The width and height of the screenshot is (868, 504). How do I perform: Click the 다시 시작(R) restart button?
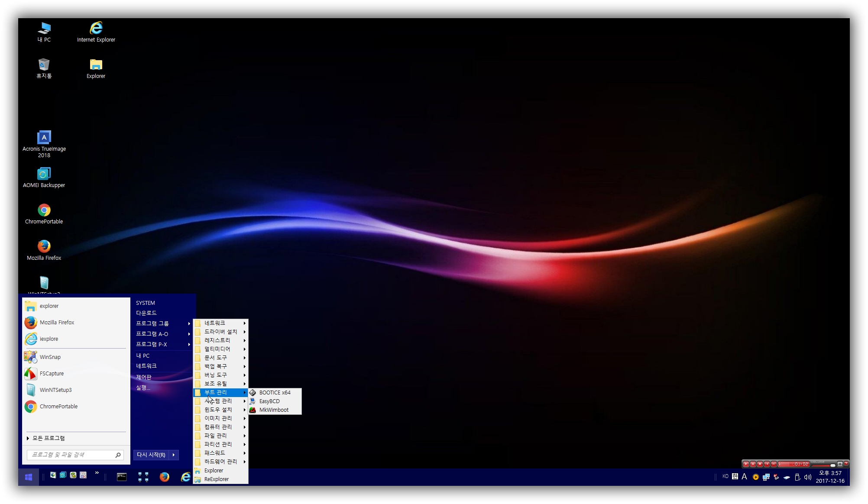151,455
